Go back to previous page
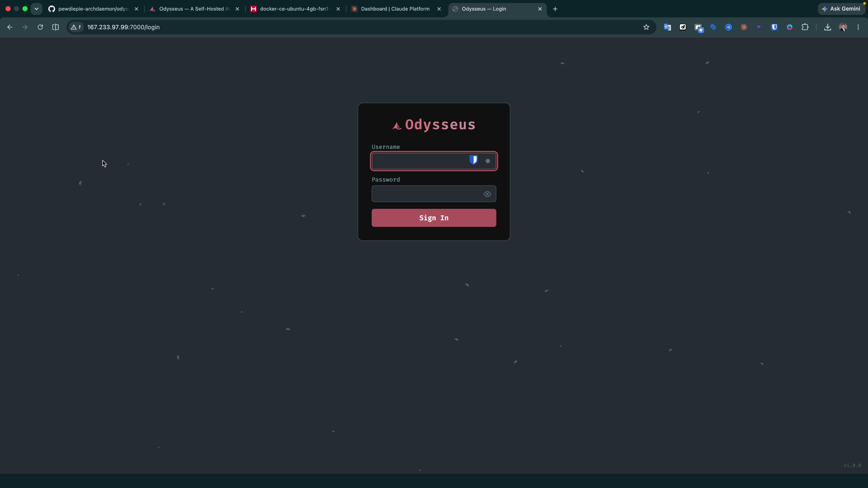The width and height of the screenshot is (868, 488). pyautogui.click(x=10, y=27)
